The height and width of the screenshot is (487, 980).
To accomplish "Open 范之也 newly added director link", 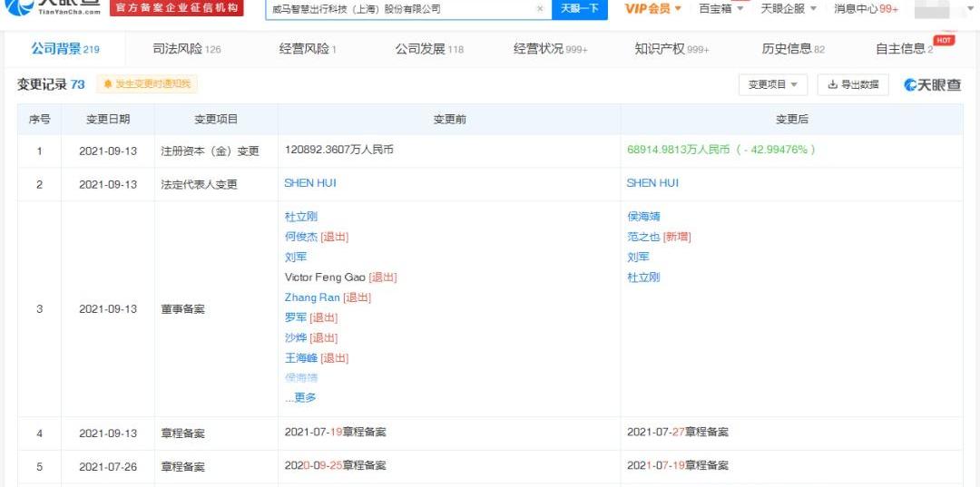I will point(643,237).
